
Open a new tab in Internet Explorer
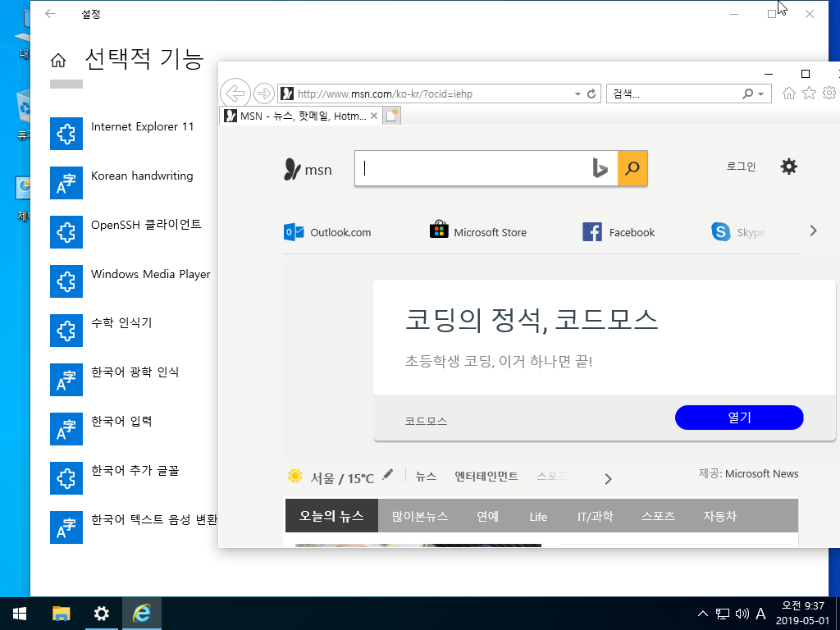pos(392,116)
